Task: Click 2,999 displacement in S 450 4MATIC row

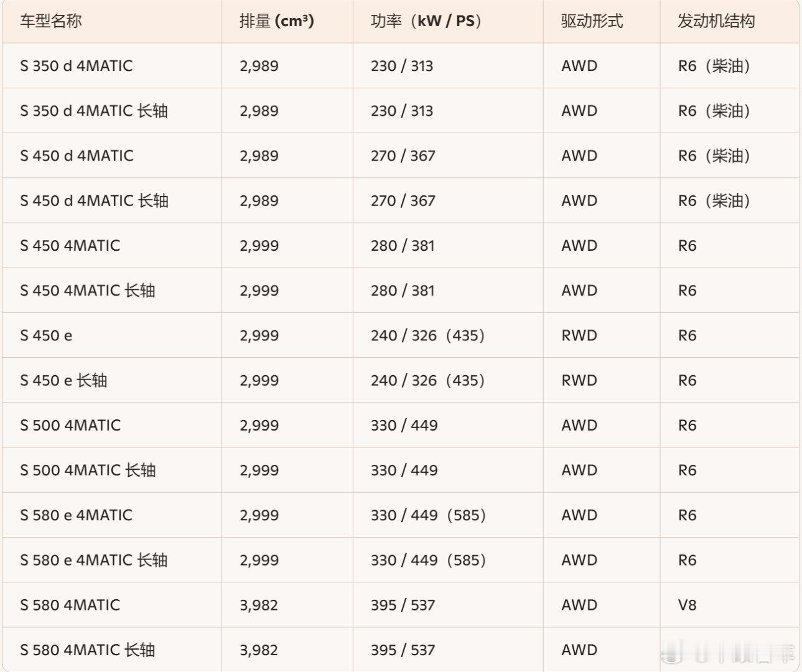Action: tap(259, 245)
